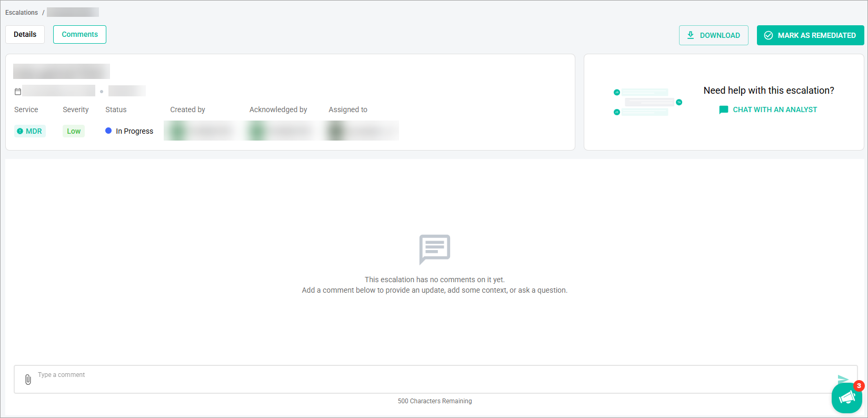
Task: Click the chat bubble icon beside Chat with an Analyst
Action: (724, 110)
